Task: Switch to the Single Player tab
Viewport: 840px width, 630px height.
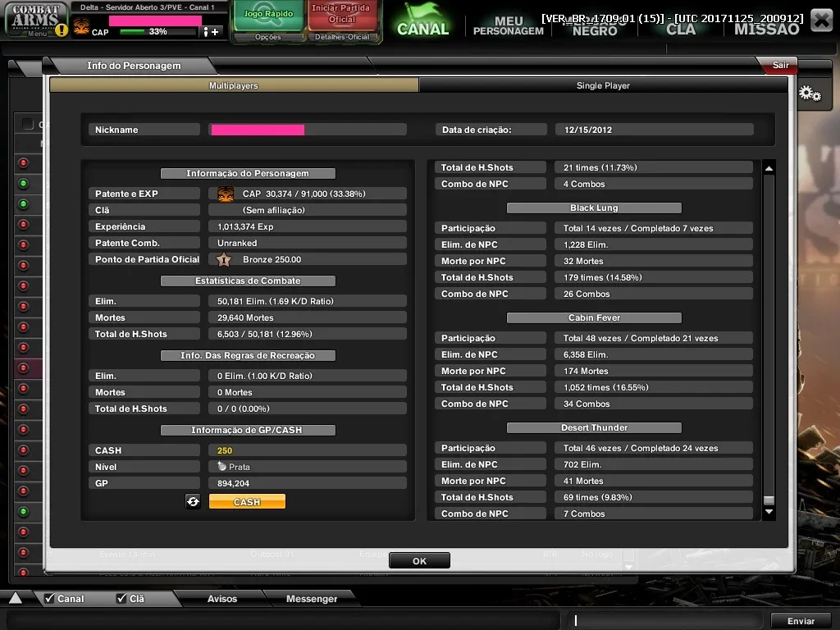Action: (x=603, y=85)
